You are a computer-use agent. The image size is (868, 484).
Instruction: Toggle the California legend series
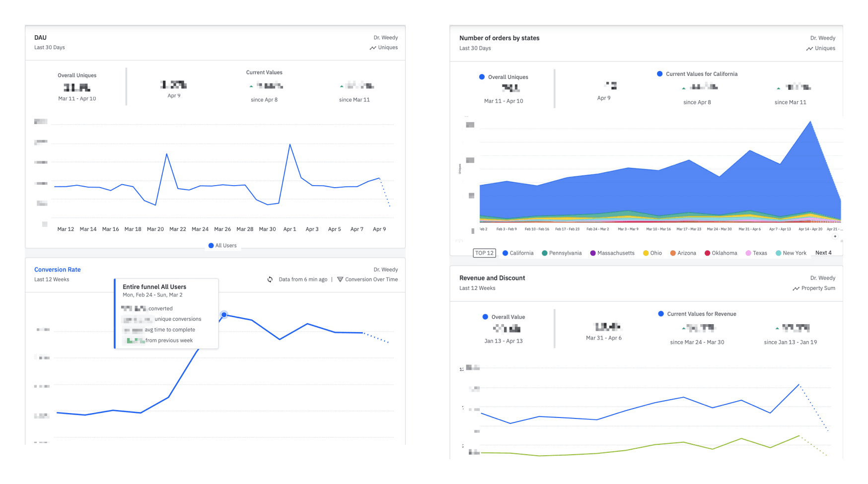click(518, 253)
